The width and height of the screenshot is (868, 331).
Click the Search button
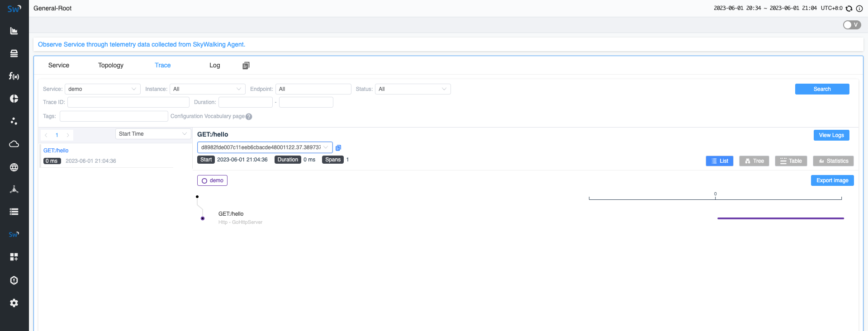pyautogui.click(x=822, y=89)
